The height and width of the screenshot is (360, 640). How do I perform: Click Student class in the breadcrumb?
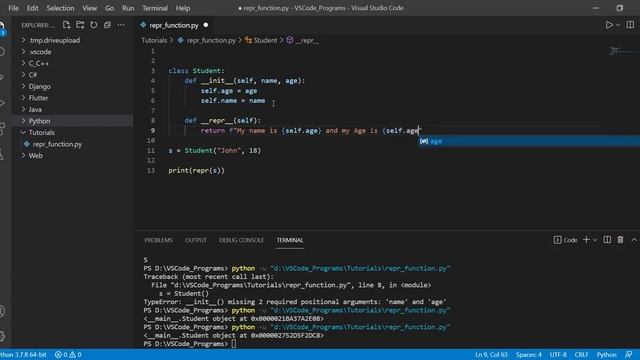[265, 40]
